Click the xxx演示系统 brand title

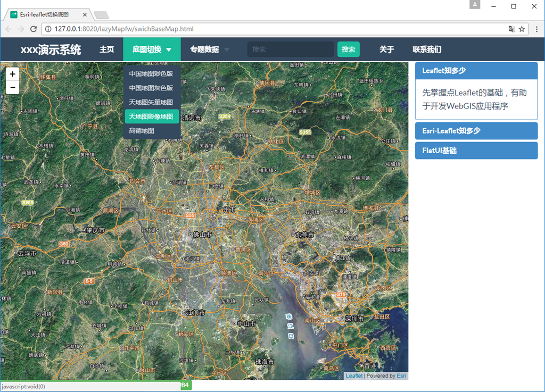tap(51, 49)
